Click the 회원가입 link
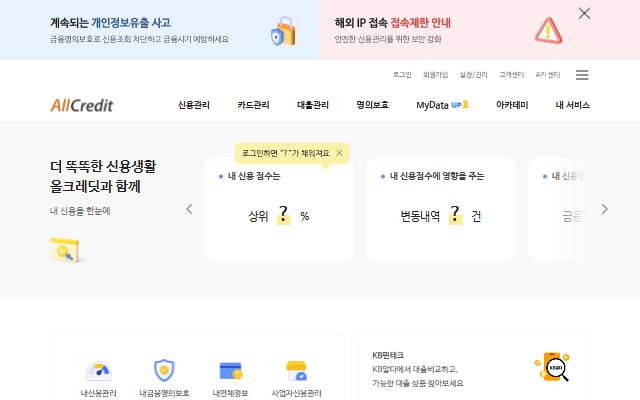640x400 pixels. (436, 75)
